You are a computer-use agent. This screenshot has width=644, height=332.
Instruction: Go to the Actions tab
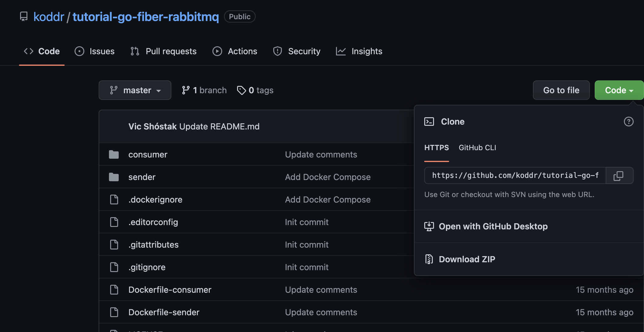(235, 51)
